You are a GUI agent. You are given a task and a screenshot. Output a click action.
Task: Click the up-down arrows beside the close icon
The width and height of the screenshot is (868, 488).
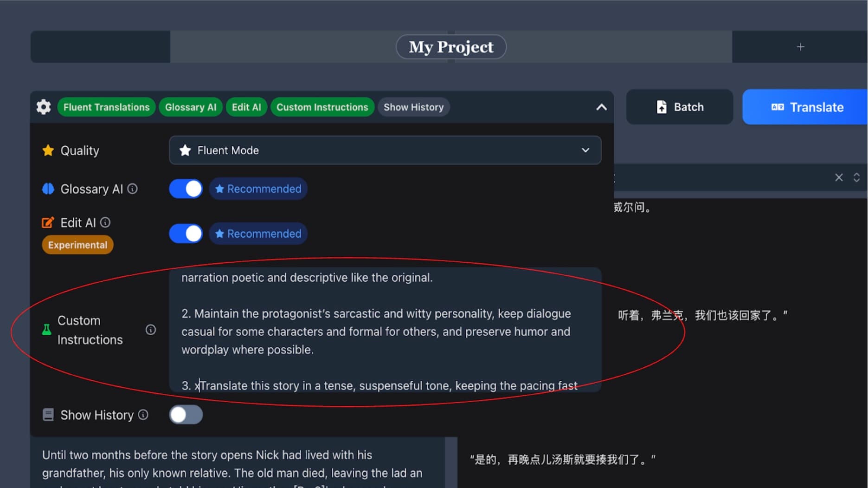(x=857, y=178)
